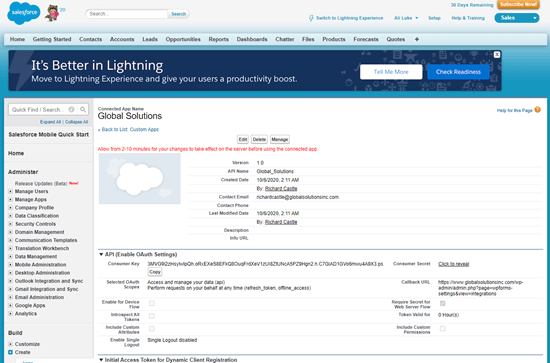Expand Manage Users in sidebar
The image size is (550, 363).
tap(10, 191)
